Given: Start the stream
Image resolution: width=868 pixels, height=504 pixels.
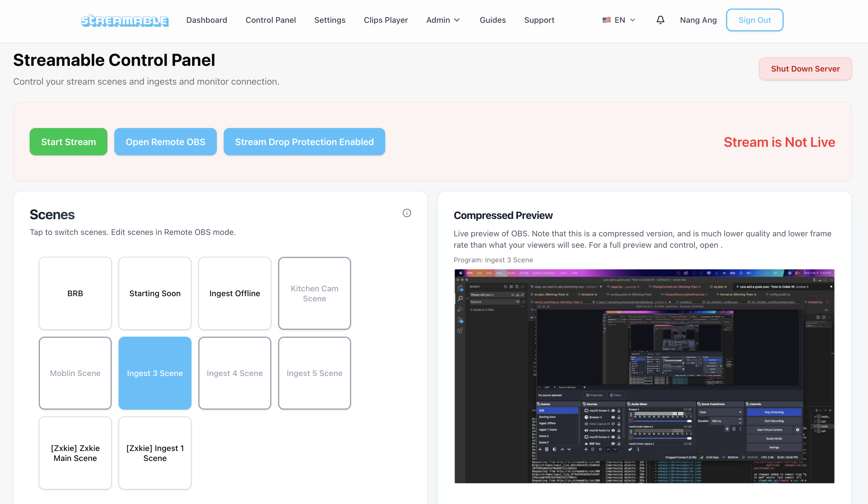Looking at the screenshot, I should [x=68, y=142].
